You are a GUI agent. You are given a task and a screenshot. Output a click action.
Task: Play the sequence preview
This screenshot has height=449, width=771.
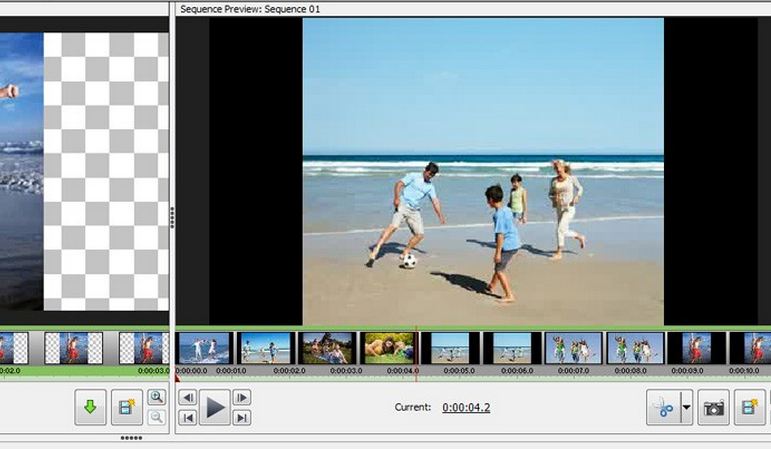coord(215,407)
